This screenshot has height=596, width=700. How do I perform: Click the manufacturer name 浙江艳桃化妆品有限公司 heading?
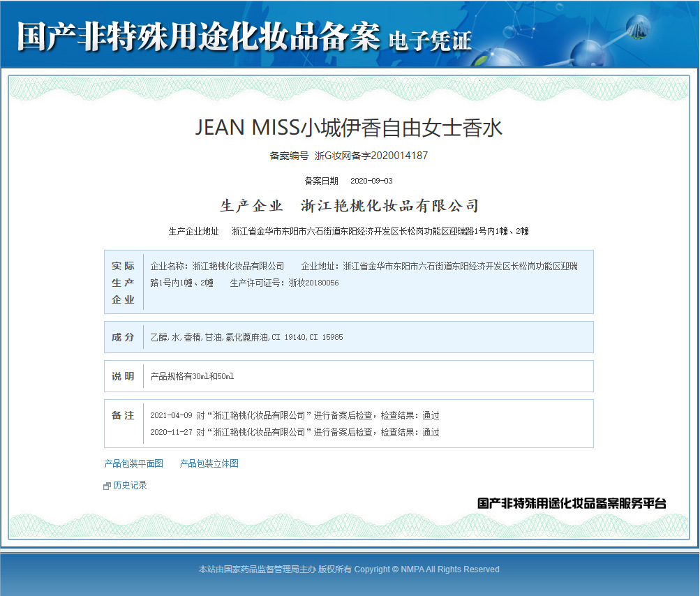pyautogui.click(x=389, y=206)
